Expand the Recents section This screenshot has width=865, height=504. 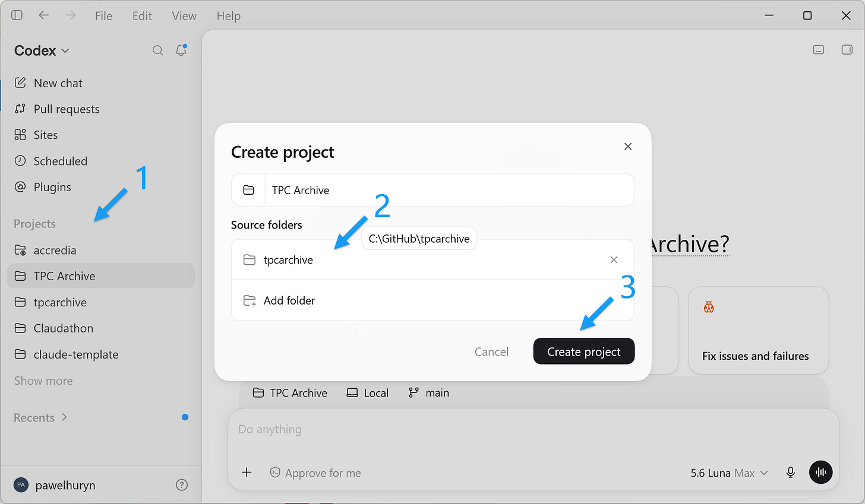[40, 417]
